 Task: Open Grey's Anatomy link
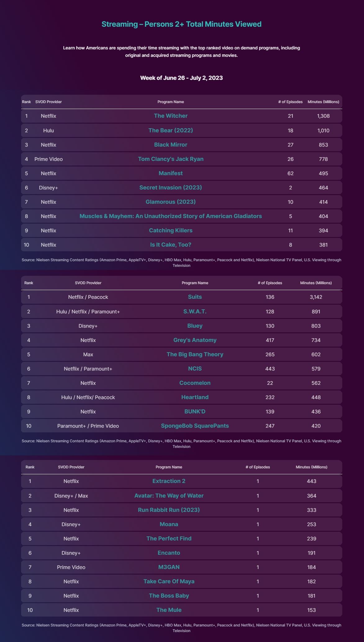(x=195, y=340)
